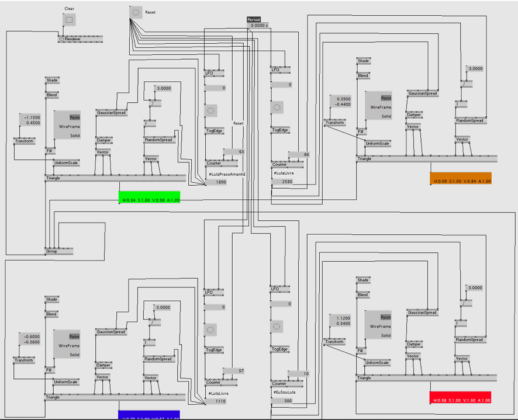518x420 pixels.
Task: Select the Transform node below -0.6000 values
Action: pos(24,360)
